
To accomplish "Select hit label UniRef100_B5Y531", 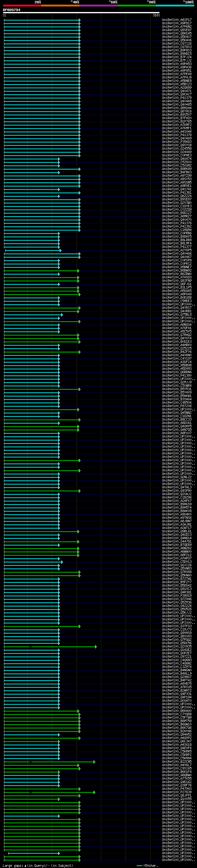I will [x=177, y=389].
